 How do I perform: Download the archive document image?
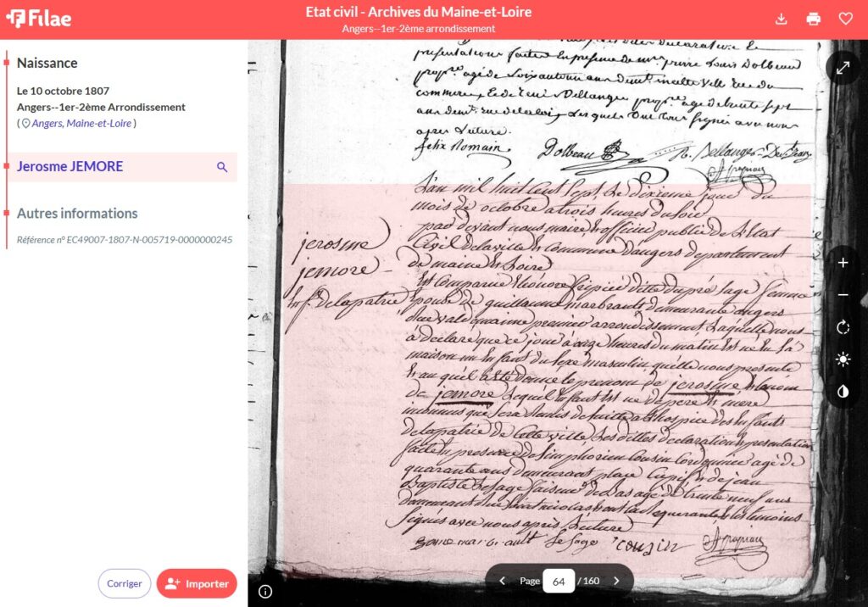pyautogui.click(x=782, y=19)
